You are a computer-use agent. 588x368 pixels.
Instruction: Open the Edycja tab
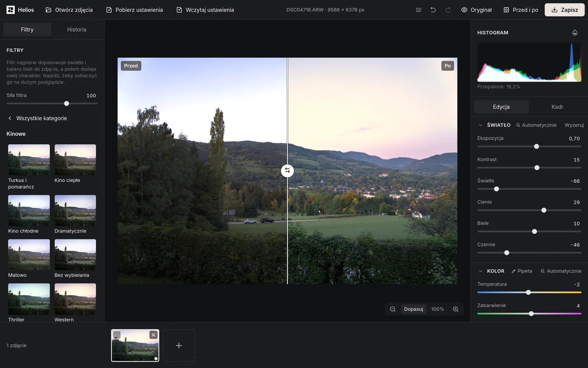501,107
